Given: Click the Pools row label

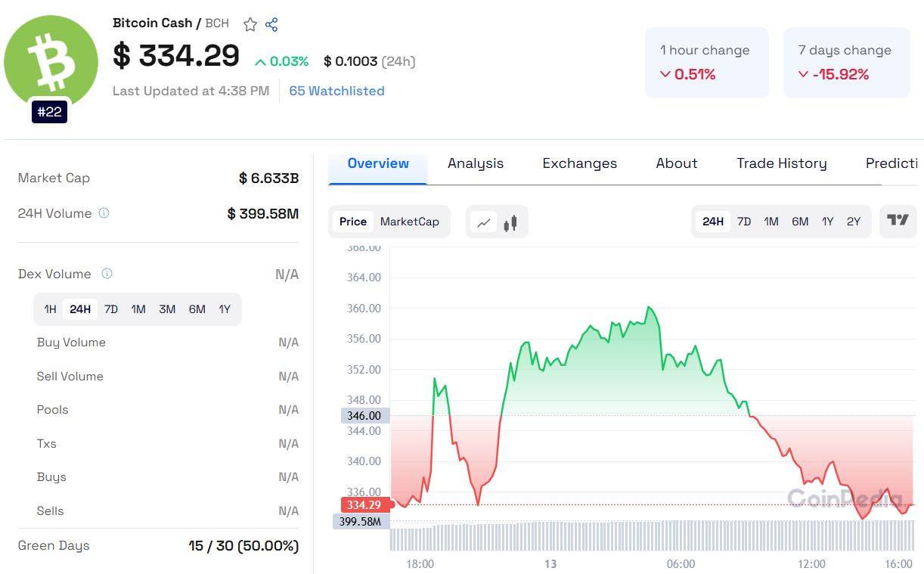Looking at the screenshot, I should click(53, 410).
